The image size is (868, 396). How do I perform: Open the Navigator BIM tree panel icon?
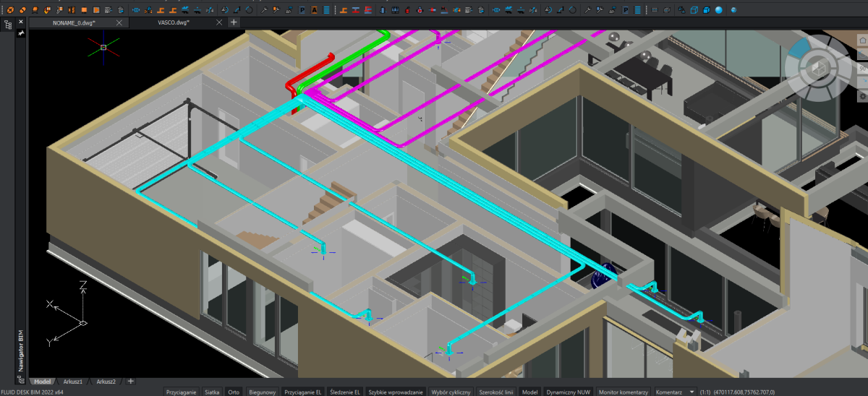pyautogui.click(x=9, y=24)
